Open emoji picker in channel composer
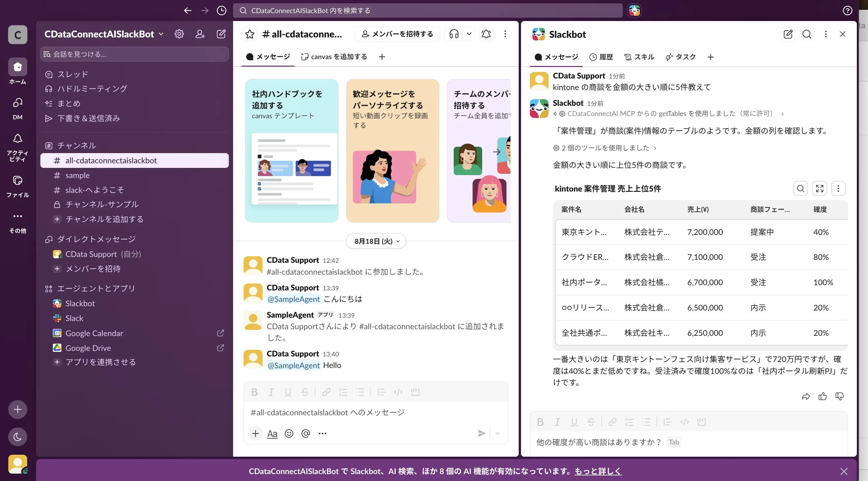 coord(289,433)
